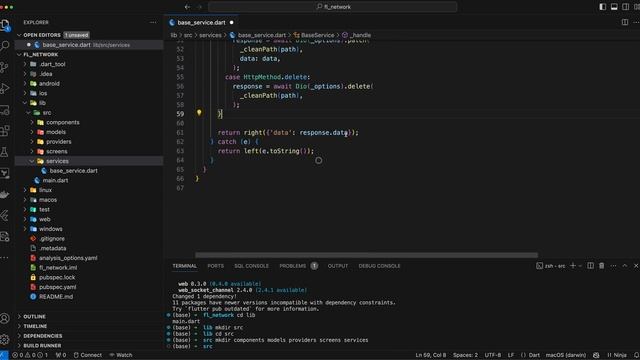This screenshot has height=360, width=640.
Task: Open the Source Control view
Action: click(5, 67)
